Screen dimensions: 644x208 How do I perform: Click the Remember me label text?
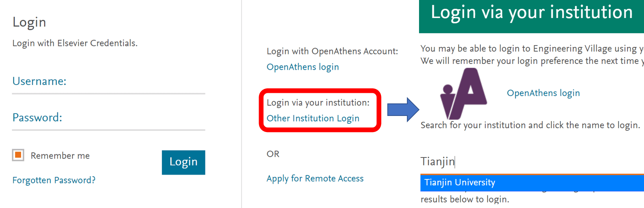tap(60, 156)
